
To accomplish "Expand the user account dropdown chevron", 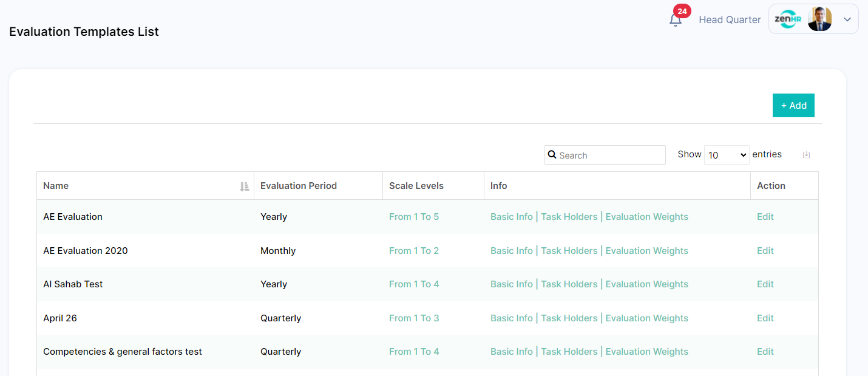I will 847,19.
